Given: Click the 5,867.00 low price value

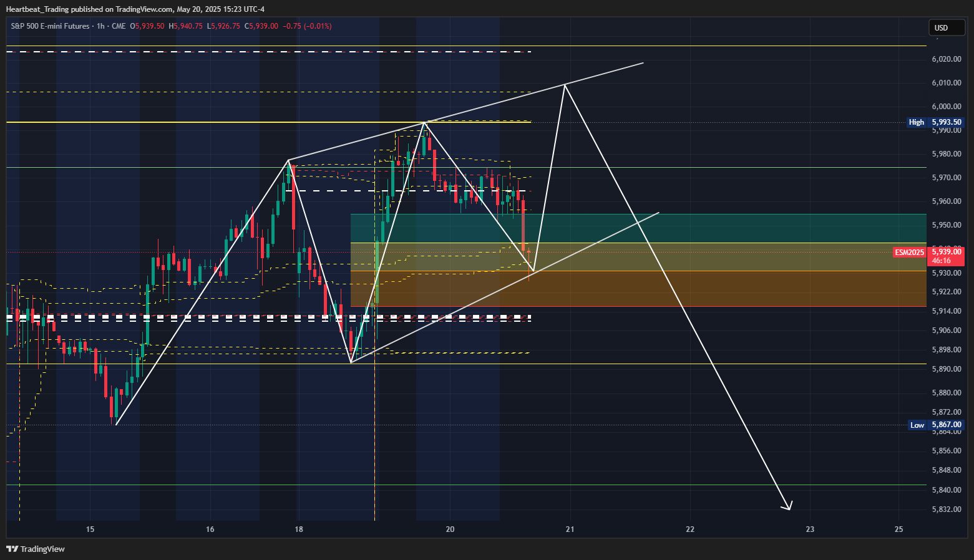Looking at the screenshot, I should 946,425.
